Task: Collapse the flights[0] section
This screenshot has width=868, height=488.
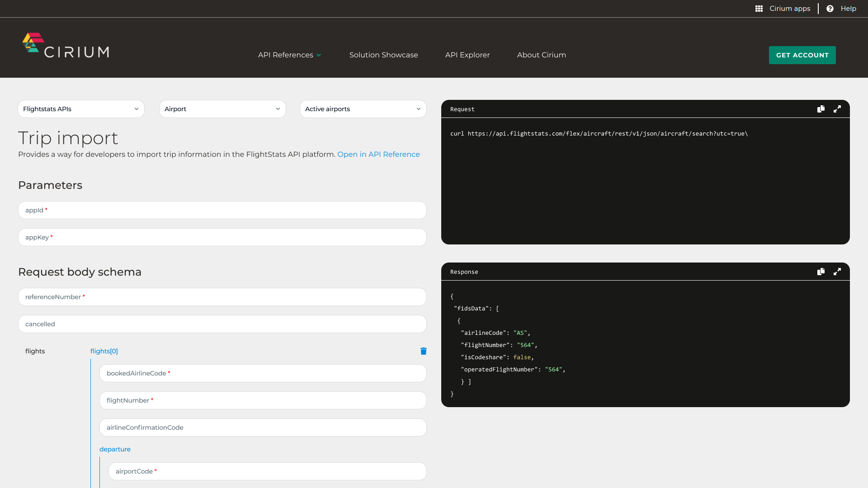Action: (104, 351)
